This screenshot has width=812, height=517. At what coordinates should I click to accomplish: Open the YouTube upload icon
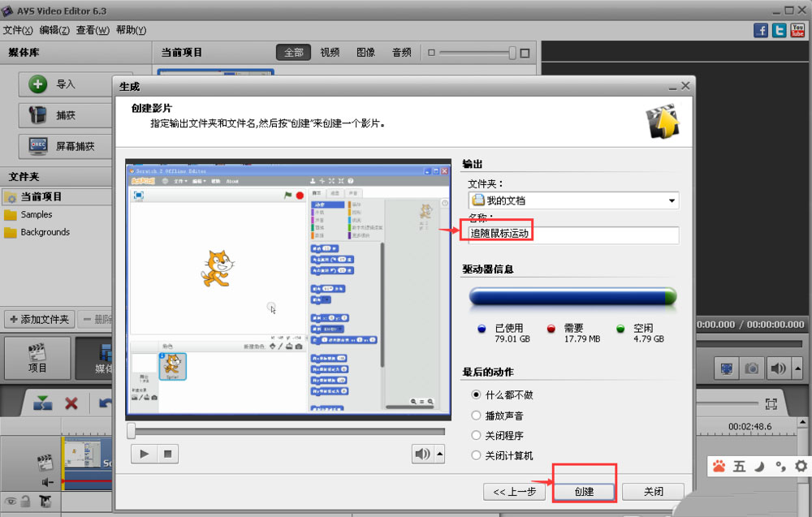click(x=797, y=30)
